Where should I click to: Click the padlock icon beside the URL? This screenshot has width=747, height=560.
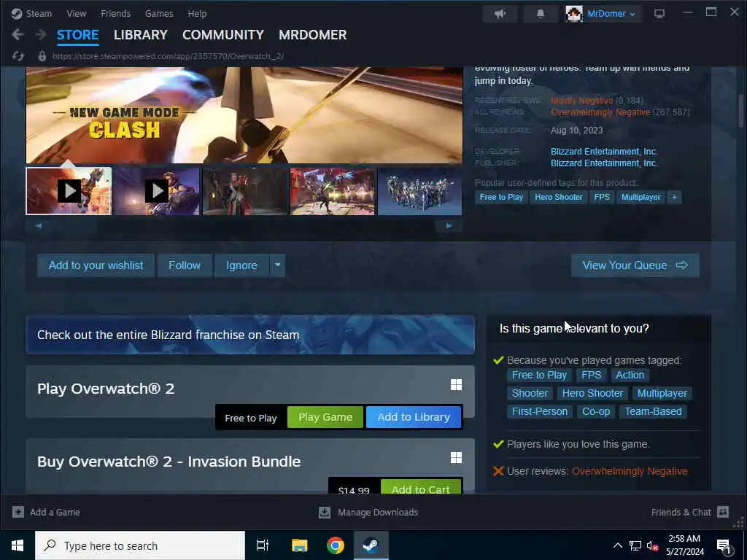42,56
